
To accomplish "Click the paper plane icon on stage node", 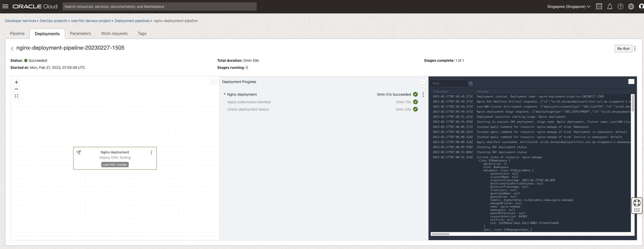I will (79, 152).
